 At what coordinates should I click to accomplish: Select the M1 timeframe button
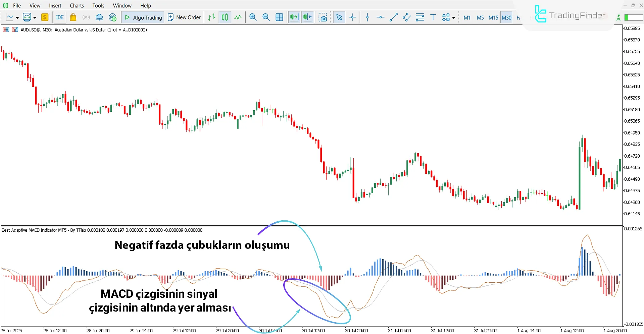467,17
